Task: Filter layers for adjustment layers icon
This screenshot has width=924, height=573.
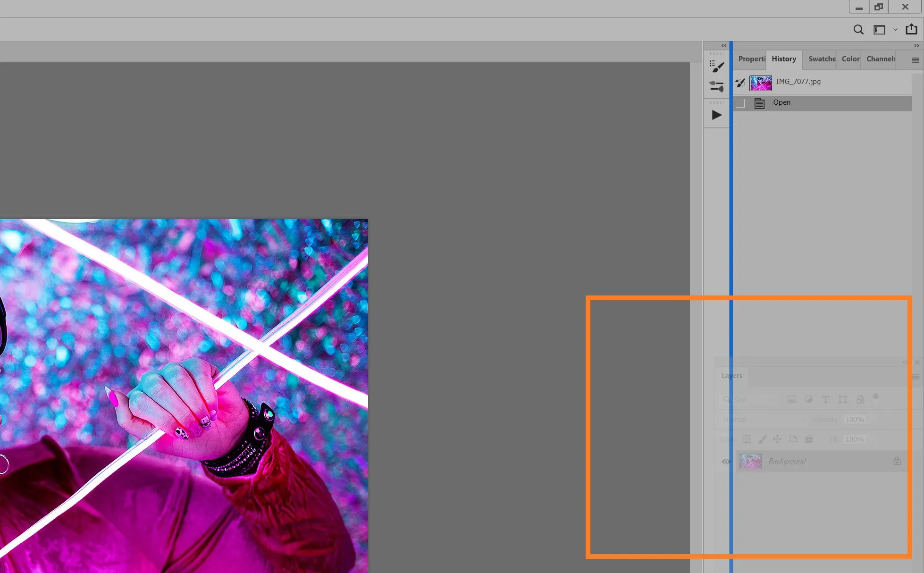Action: (809, 399)
